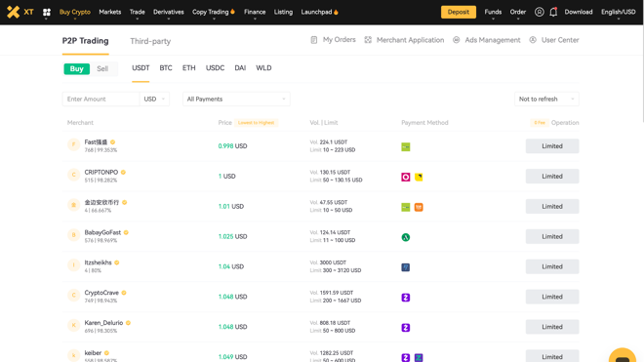Click the Merchant Application icon
644x362 pixels.
[x=368, y=40]
